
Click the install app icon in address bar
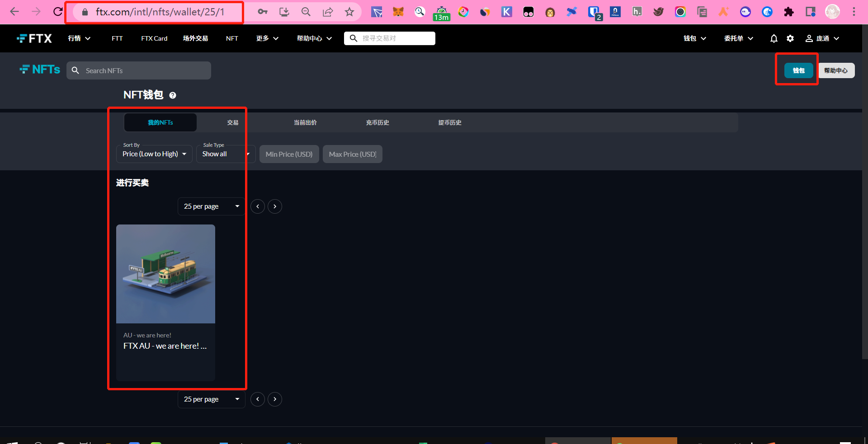click(284, 12)
